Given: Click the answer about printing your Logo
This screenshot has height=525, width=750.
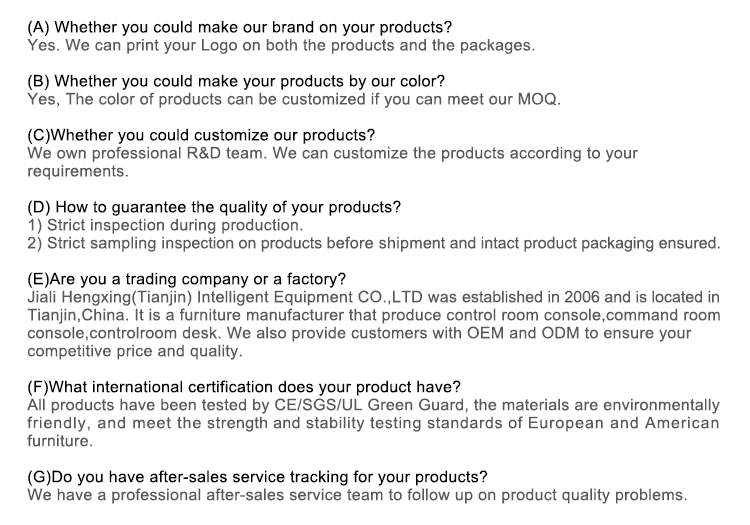Looking at the screenshot, I should (x=281, y=45).
